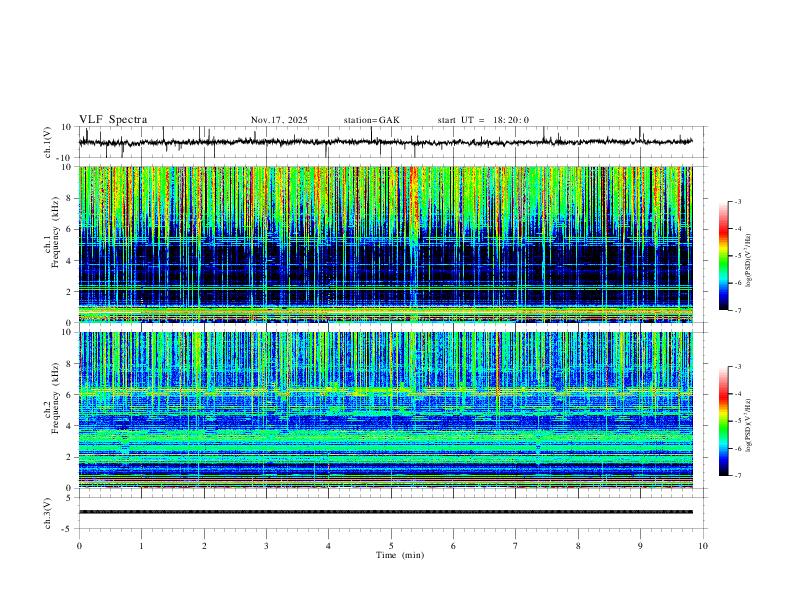
Task: Click the '-7' value on ch.2 color scale
Action: point(737,476)
